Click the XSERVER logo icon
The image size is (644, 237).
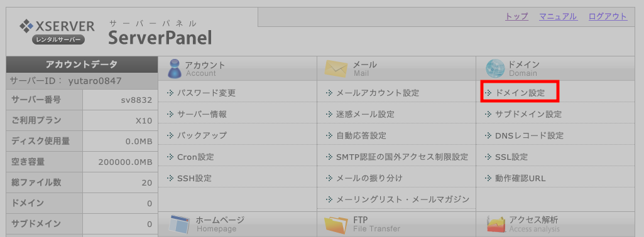(x=26, y=26)
